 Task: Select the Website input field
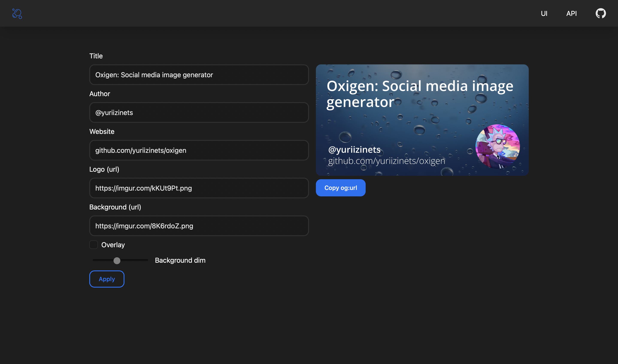199,150
